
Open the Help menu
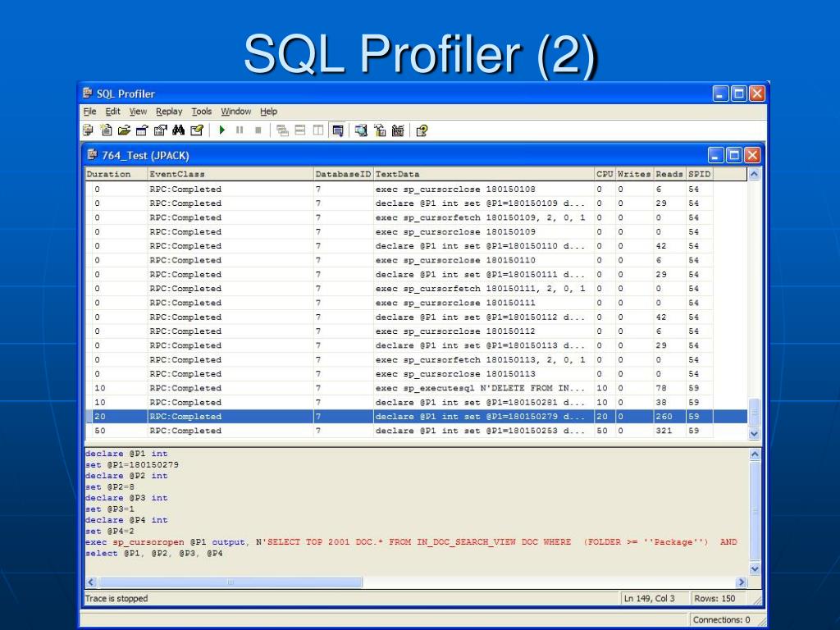point(268,112)
